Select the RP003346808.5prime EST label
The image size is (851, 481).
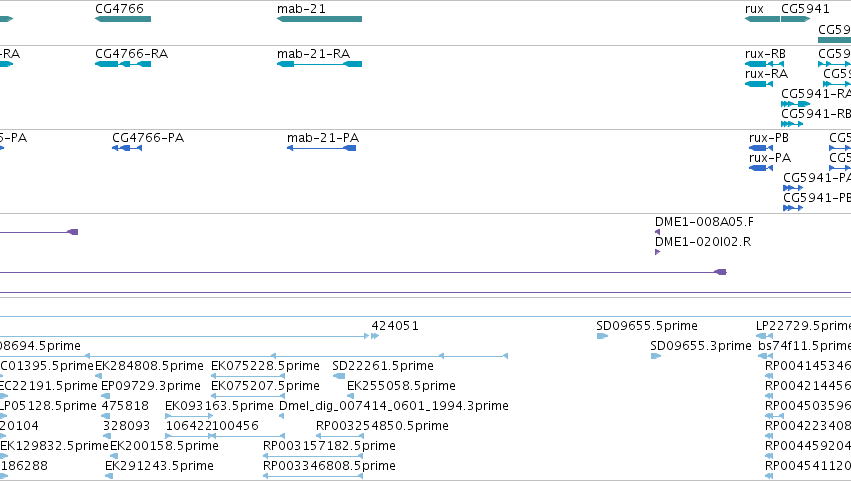pyautogui.click(x=329, y=467)
